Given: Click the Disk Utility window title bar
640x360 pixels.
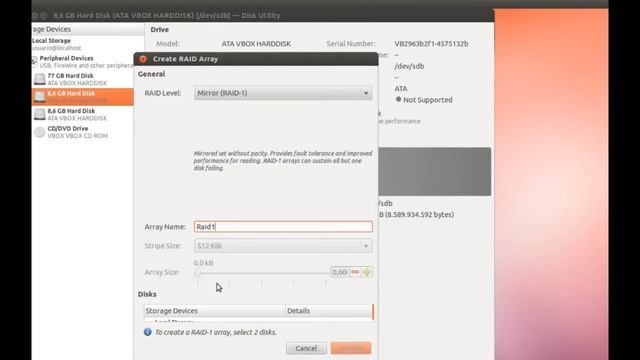Looking at the screenshot, I should point(262,16).
